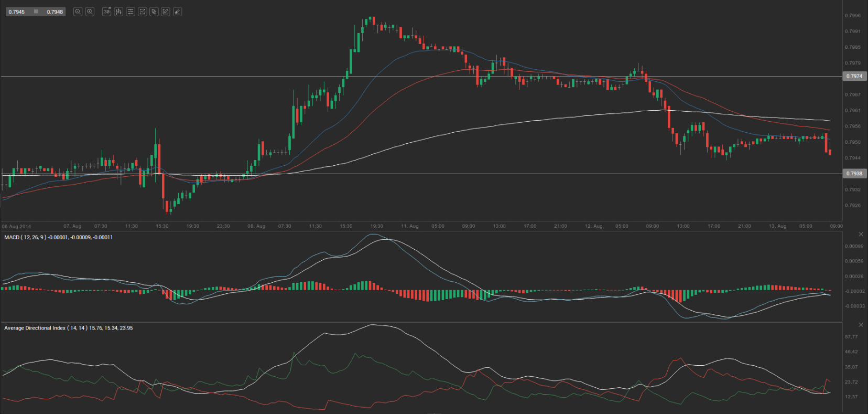Image resolution: width=868 pixels, height=414 pixels.
Task: Zoom in the chart with the plus magnifier
Action: pyautogui.click(x=90, y=12)
